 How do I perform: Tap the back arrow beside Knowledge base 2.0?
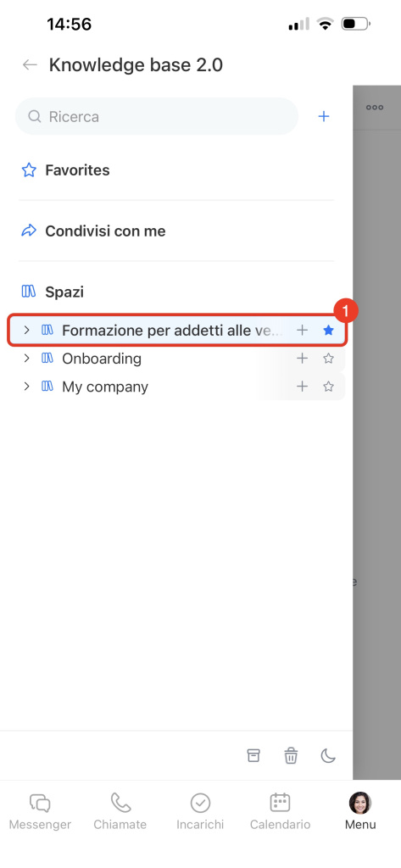(30, 65)
